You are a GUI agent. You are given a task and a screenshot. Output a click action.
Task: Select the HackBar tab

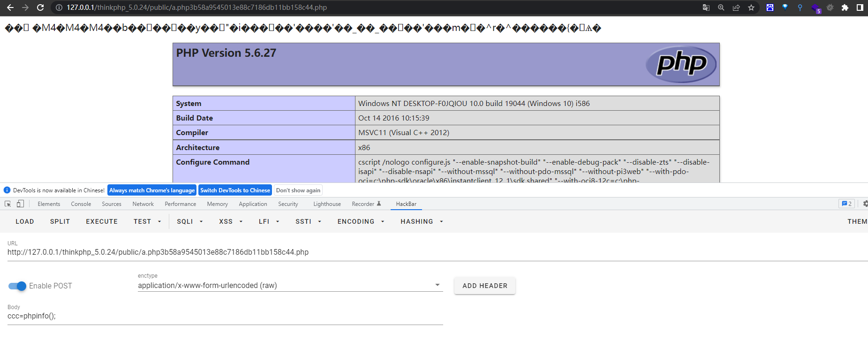(406, 204)
